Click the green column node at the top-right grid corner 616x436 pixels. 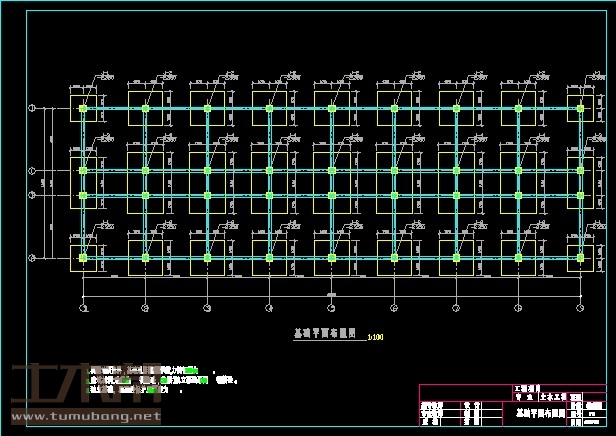pyautogui.click(x=580, y=108)
